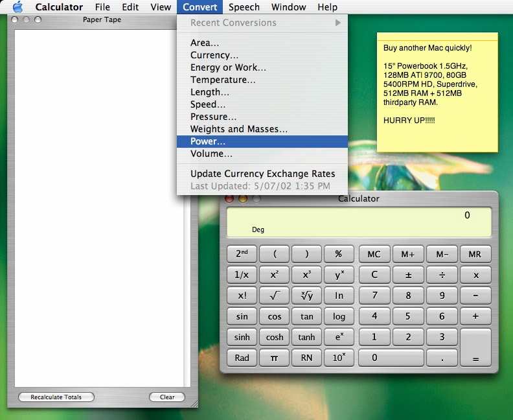Click the MR memory recall key
Viewport: 513px width, 420px height.
click(x=475, y=254)
